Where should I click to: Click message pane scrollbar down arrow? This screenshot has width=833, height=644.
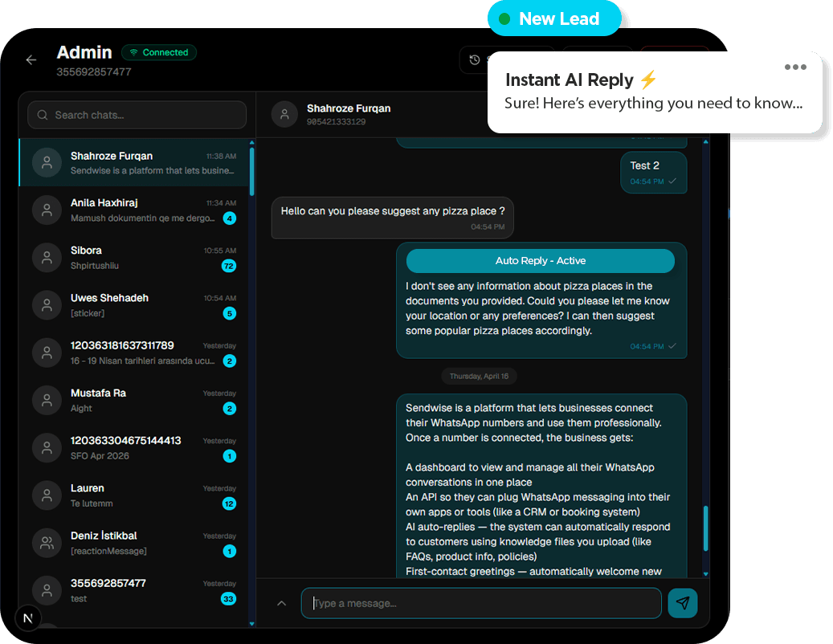pos(705,574)
